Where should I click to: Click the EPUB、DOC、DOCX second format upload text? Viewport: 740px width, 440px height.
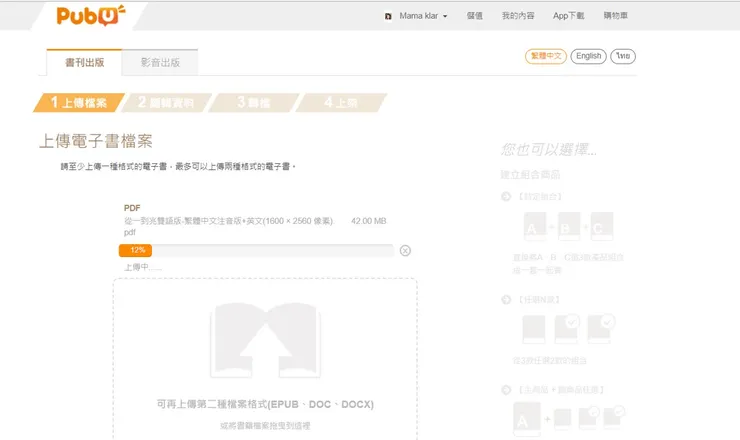pyautogui.click(x=265, y=404)
